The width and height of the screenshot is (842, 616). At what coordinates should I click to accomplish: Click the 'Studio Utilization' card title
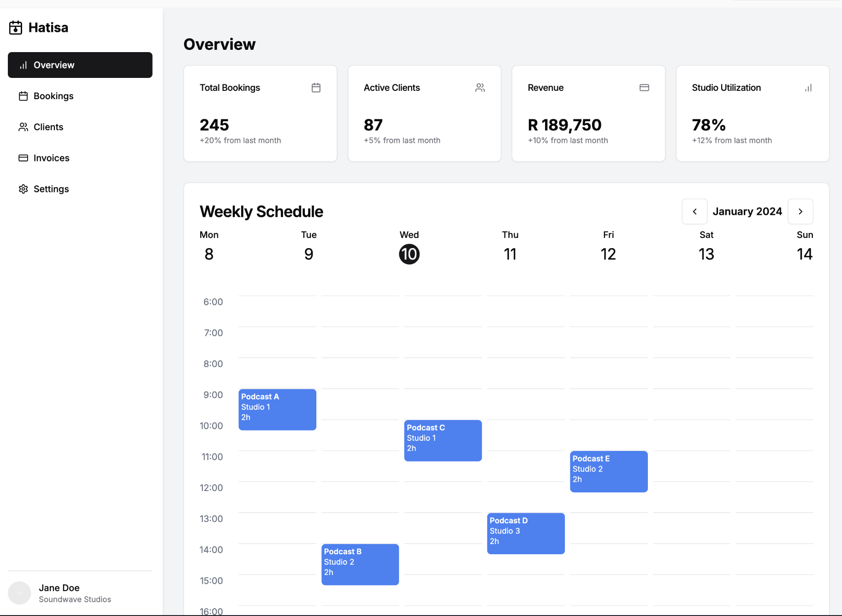point(726,88)
